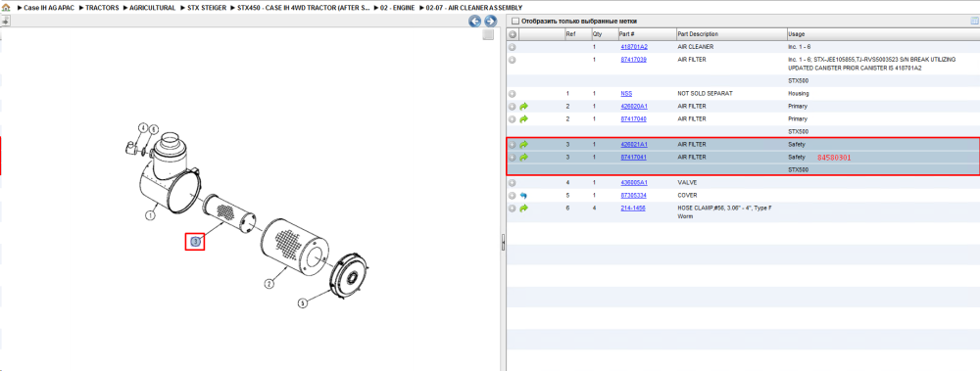Viewport: 980px width, 371px height.
Task: Toggle round selector for VALVE row
Action: pos(512,183)
